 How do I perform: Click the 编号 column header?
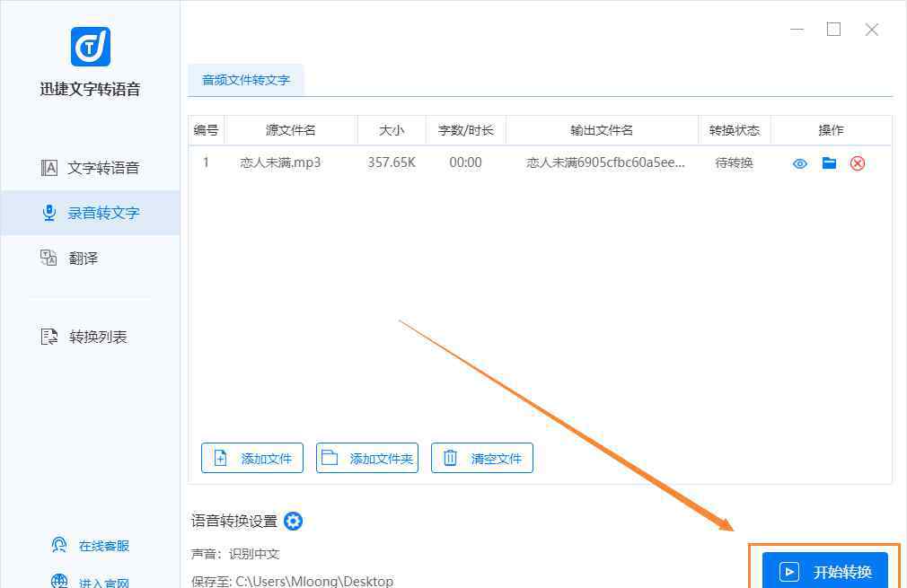point(206,130)
